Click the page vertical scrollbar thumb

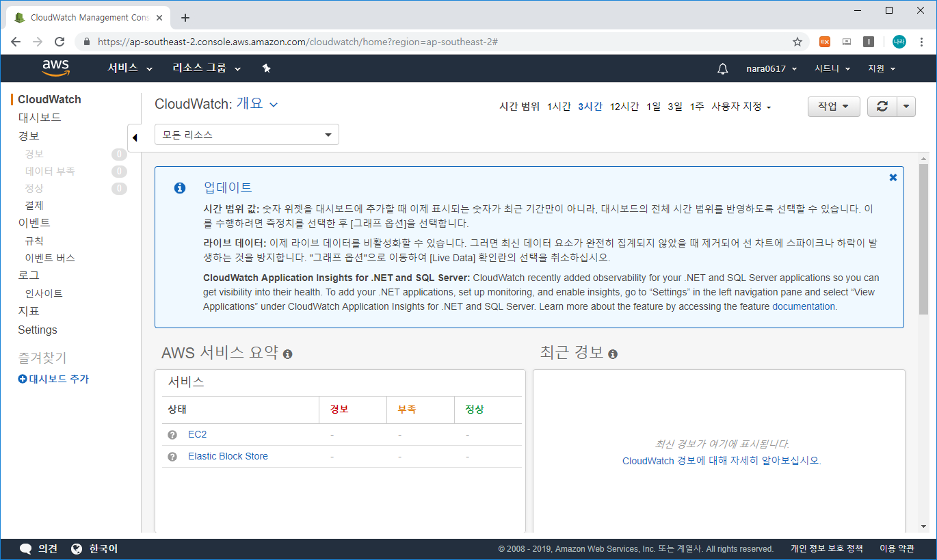(x=923, y=239)
